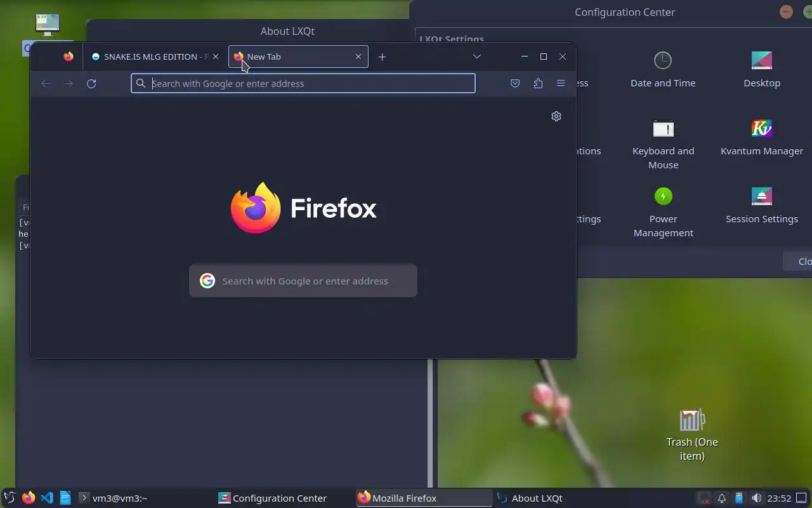Go forward in Firefox navigation

point(69,83)
